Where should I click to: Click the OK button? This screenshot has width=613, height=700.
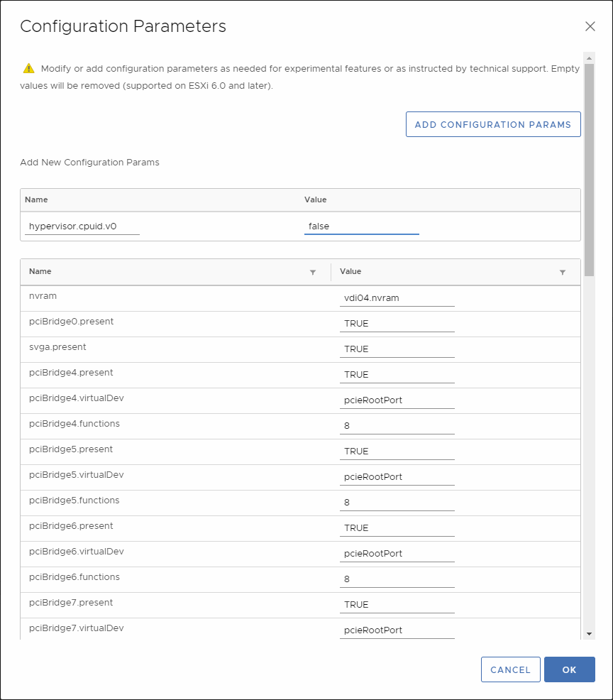click(x=569, y=669)
